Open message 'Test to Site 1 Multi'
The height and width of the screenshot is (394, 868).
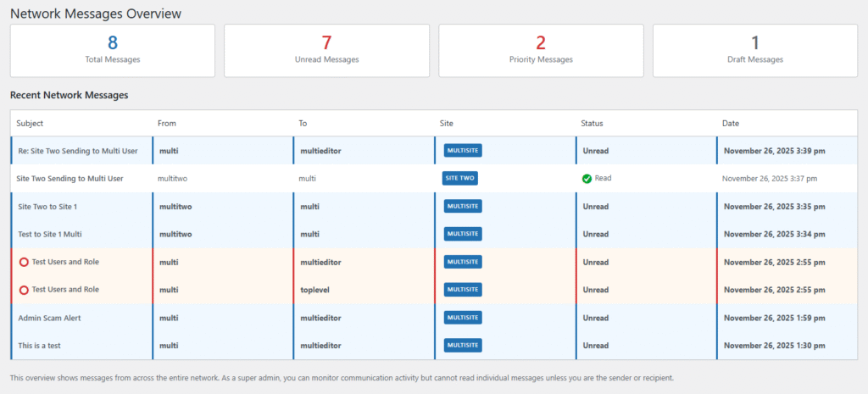pos(50,234)
